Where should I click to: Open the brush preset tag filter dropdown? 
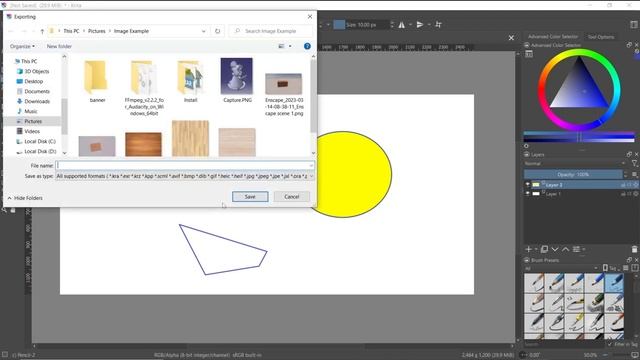point(561,268)
